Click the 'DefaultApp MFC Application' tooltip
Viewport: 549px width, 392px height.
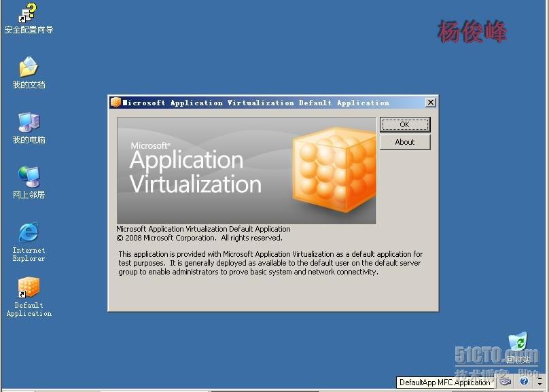445,382
